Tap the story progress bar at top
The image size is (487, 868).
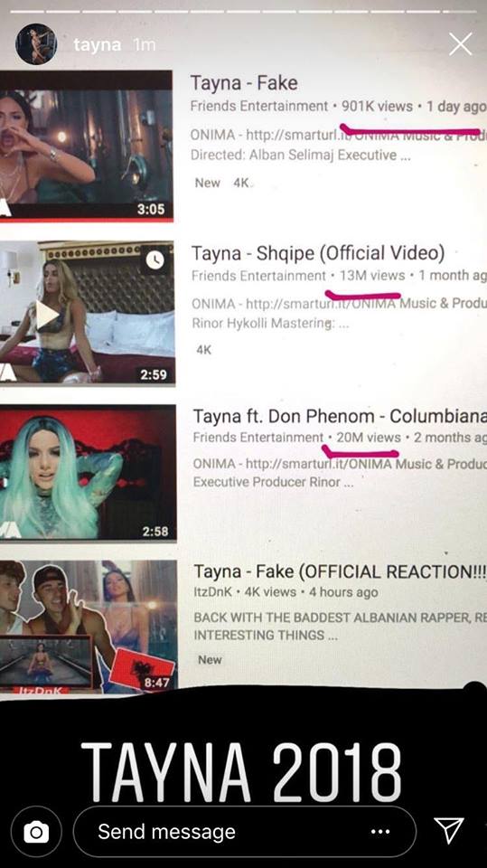(x=244, y=11)
